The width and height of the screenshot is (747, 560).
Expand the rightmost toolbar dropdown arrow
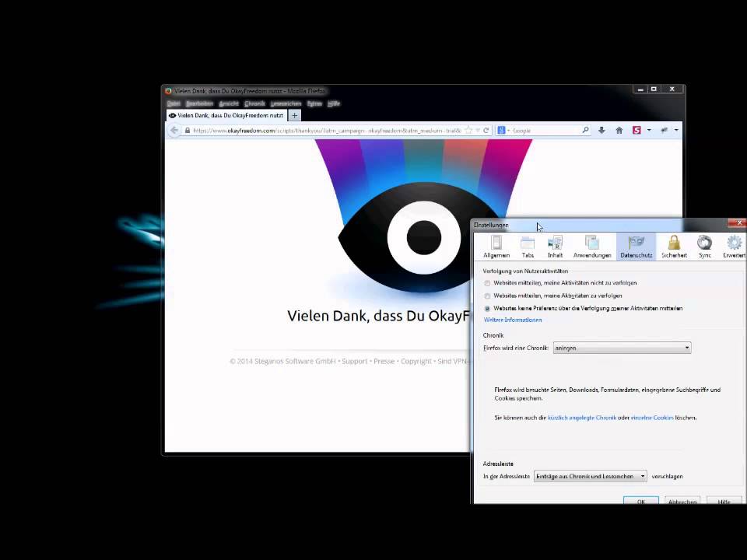(676, 131)
